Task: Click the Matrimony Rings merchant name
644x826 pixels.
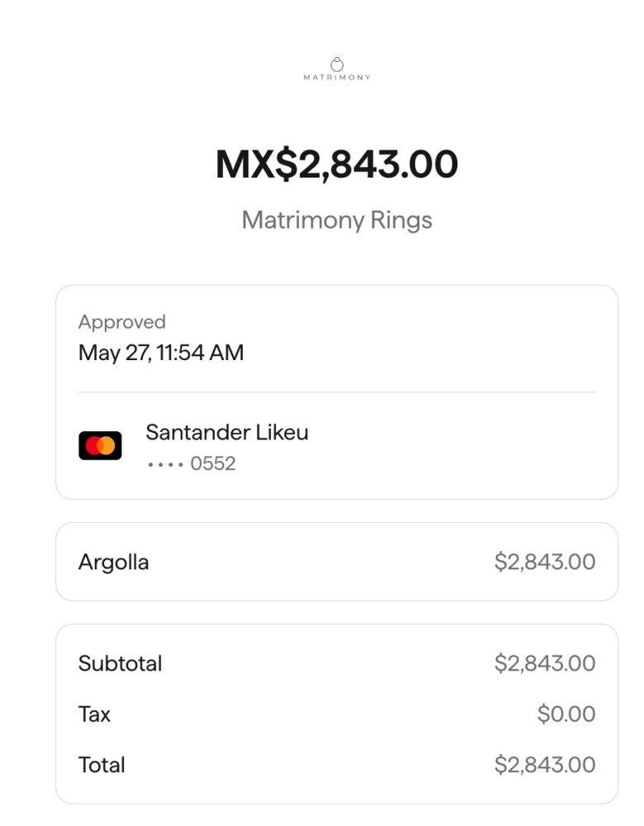Action: click(337, 220)
